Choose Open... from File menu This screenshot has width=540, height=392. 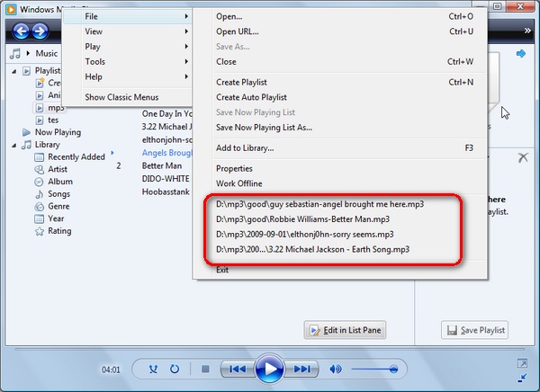340,16
